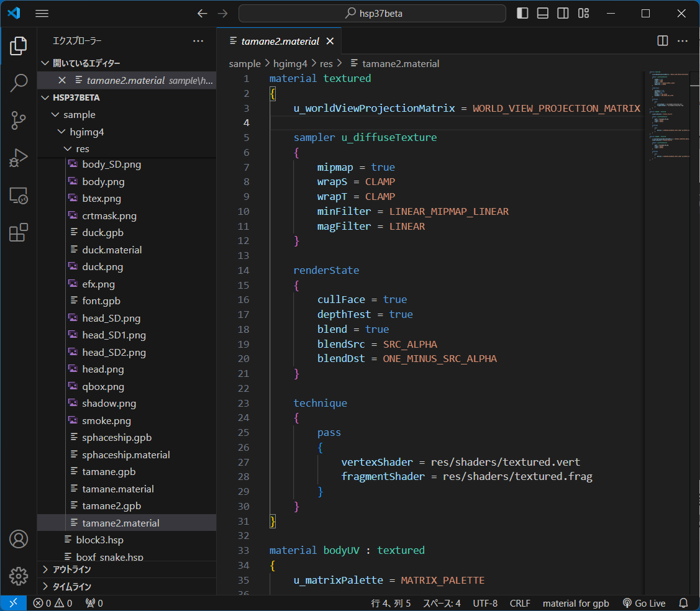This screenshot has height=611, width=700.
Task: Toggle the primary sidebar visibility
Action: pyautogui.click(x=522, y=12)
